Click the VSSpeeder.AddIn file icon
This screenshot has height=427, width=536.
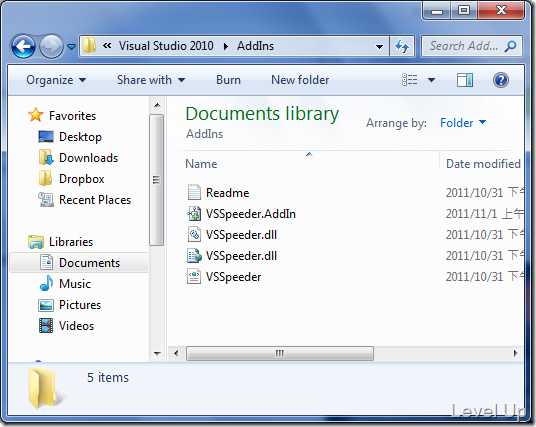[x=194, y=214]
